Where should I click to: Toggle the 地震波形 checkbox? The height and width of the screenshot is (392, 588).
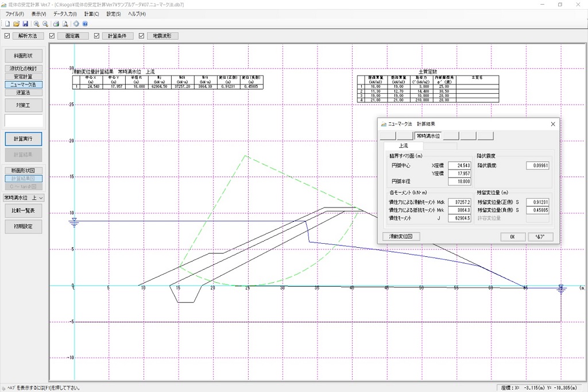[141, 36]
